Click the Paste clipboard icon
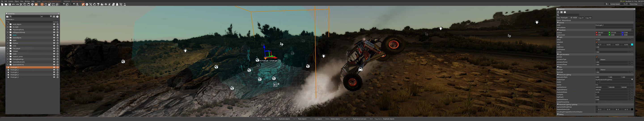Viewport: 644px width, 121px height. (28, 4)
